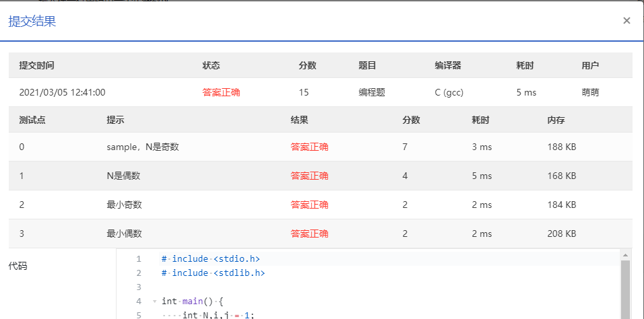
Task: Click the 提交结果 dialog title
Action: pos(32,22)
